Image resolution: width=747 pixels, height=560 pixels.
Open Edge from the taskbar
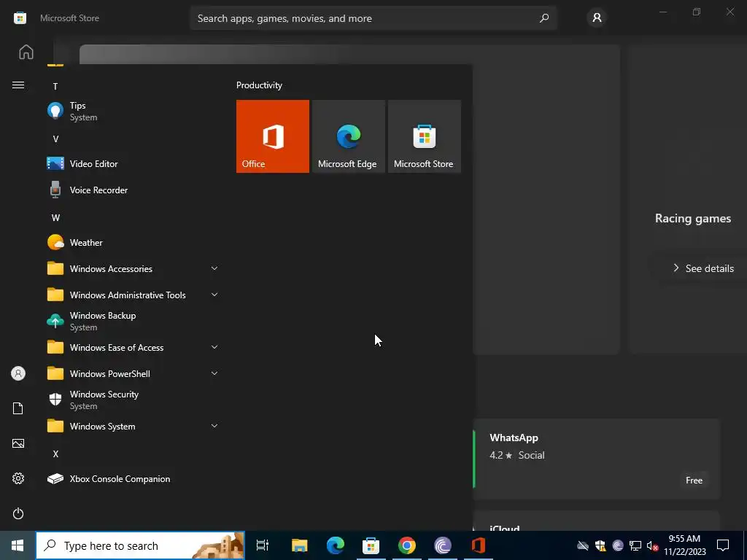click(336, 545)
